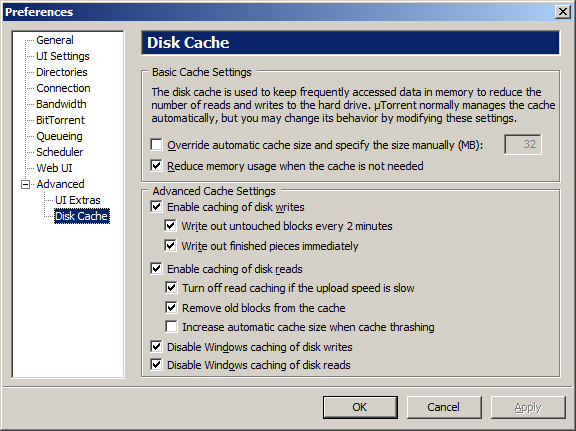This screenshot has width=576, height=431.
Task: Disable caching of disk writes
Action: 156,206
